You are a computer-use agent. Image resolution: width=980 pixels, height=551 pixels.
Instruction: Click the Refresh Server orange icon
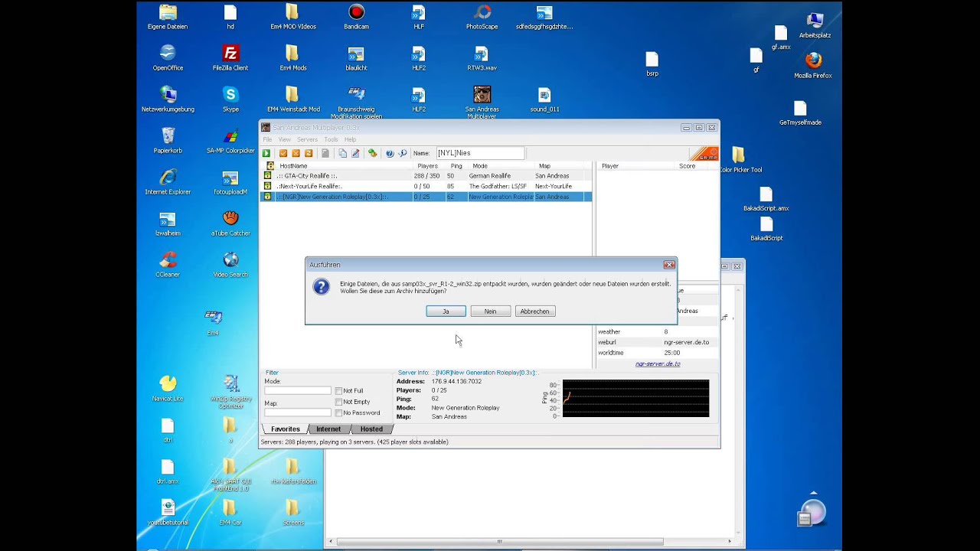tap(309, 153)
